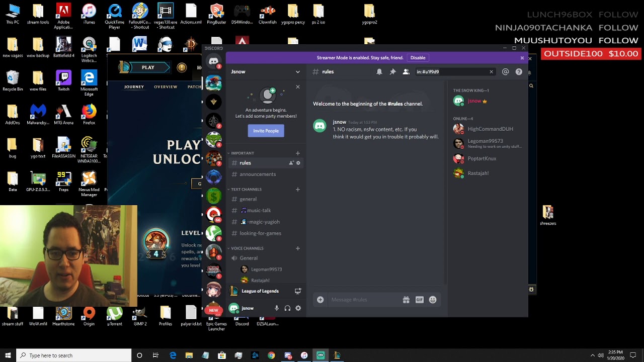Open recent mentions inbox
Screen dimensions: 644x362
[x=506, y=72]
